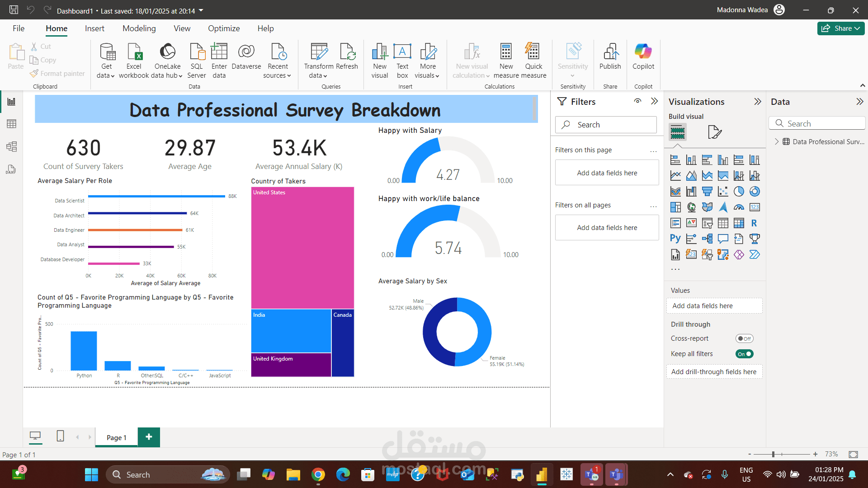The width and height of the screenshot is (868, 488).
Task: Open Table view from left sidebar
Action: pos(11,124)
